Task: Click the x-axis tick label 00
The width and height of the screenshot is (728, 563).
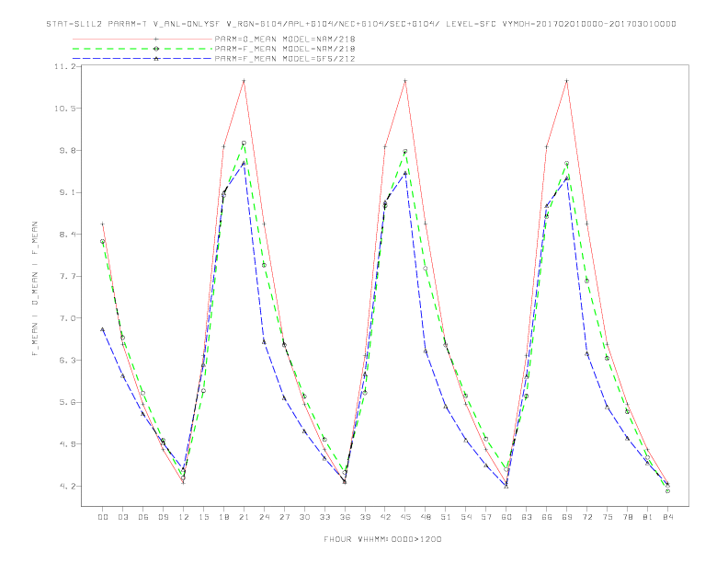Action: [103, 517]
